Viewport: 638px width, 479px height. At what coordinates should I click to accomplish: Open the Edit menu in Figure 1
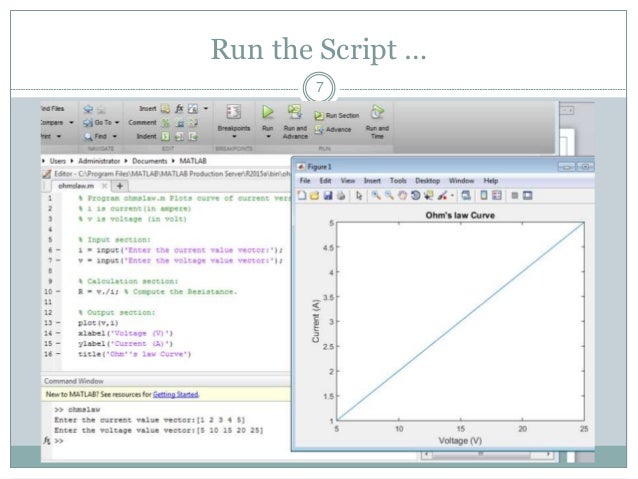(x=325, y=181)
